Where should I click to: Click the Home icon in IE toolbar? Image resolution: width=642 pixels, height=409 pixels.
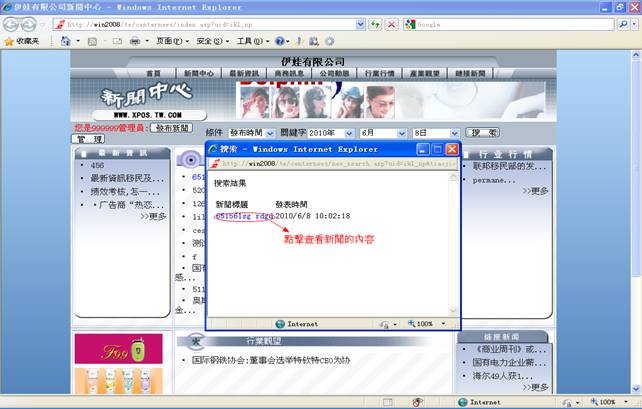[x=66, y=41]
